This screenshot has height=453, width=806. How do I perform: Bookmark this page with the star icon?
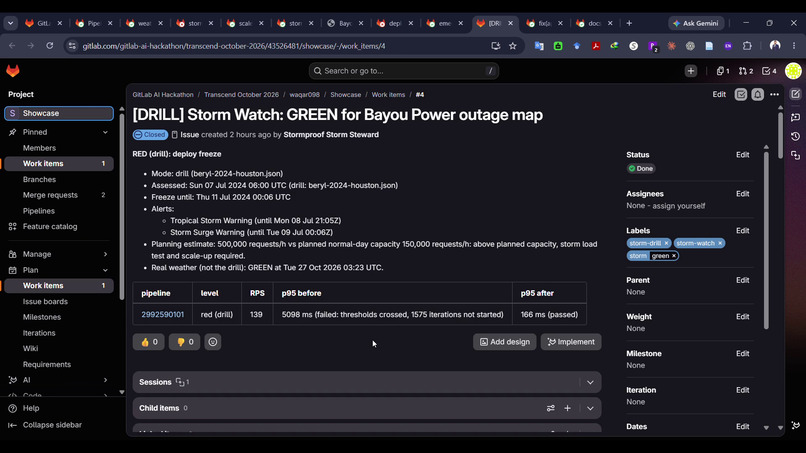[512, 46]
